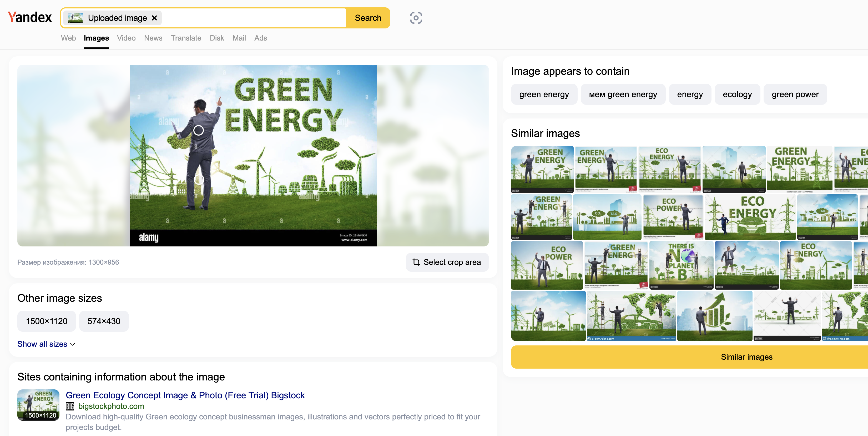868x436 pixels.
Task: Expand Show all sizes dropdown
Action: click(x=46, y=344)
